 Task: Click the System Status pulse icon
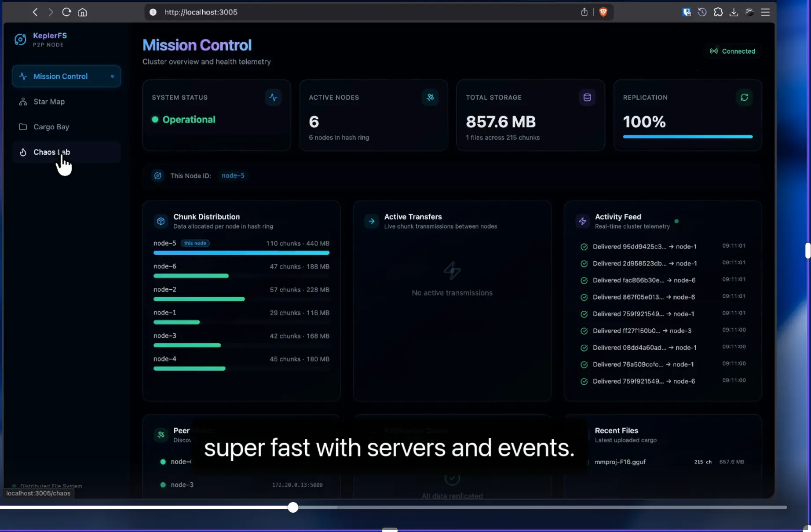273,97
